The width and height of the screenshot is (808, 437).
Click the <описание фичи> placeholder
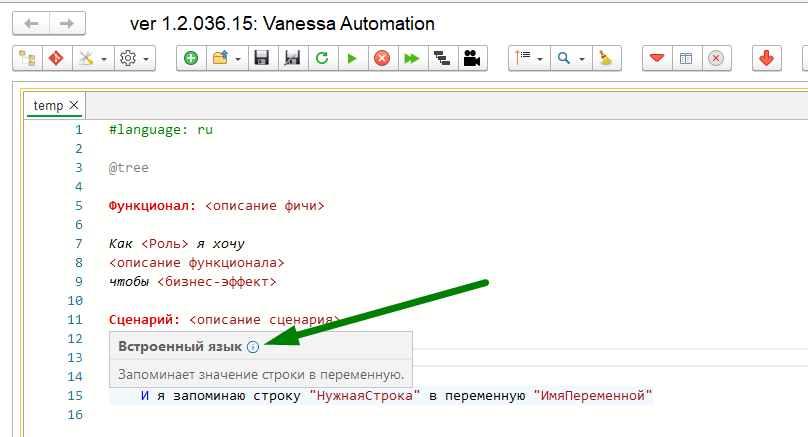pyautogui.click(x=265, y=206)
